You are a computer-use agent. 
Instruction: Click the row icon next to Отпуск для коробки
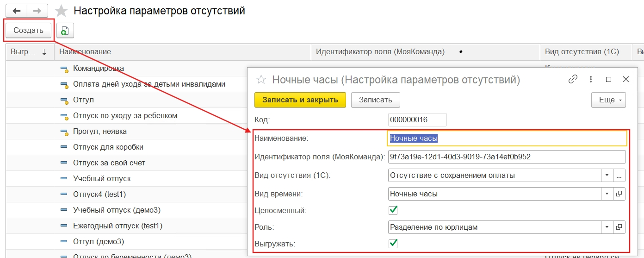tap(64, 147)
